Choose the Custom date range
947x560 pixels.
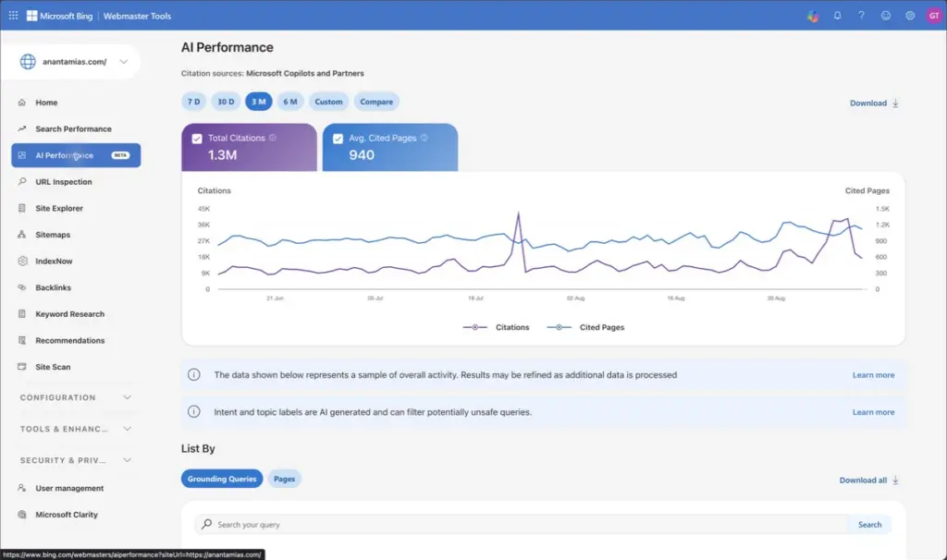pyautogui.click(x=328, y=102)
